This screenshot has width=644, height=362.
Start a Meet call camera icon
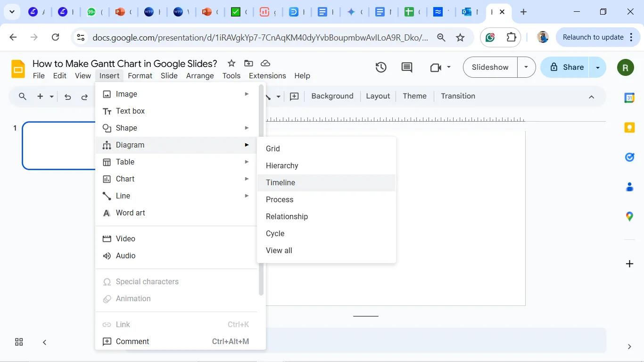tap(436, 67)
